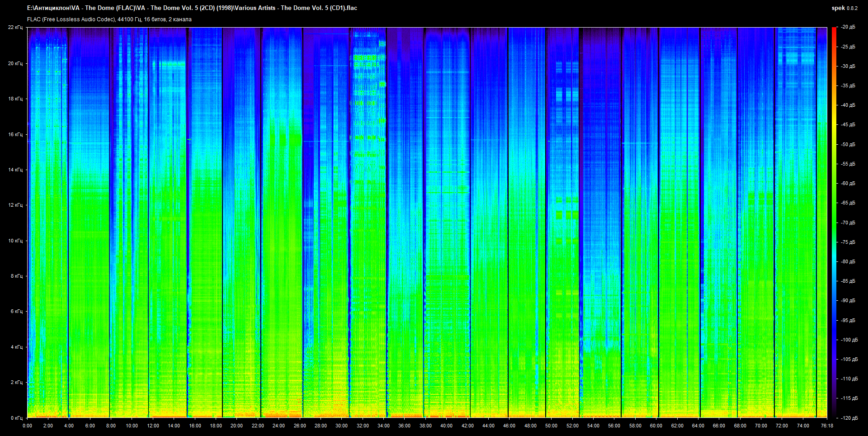Click the 22 кГц frequency label
868x436 pixels.
[15, 27]
